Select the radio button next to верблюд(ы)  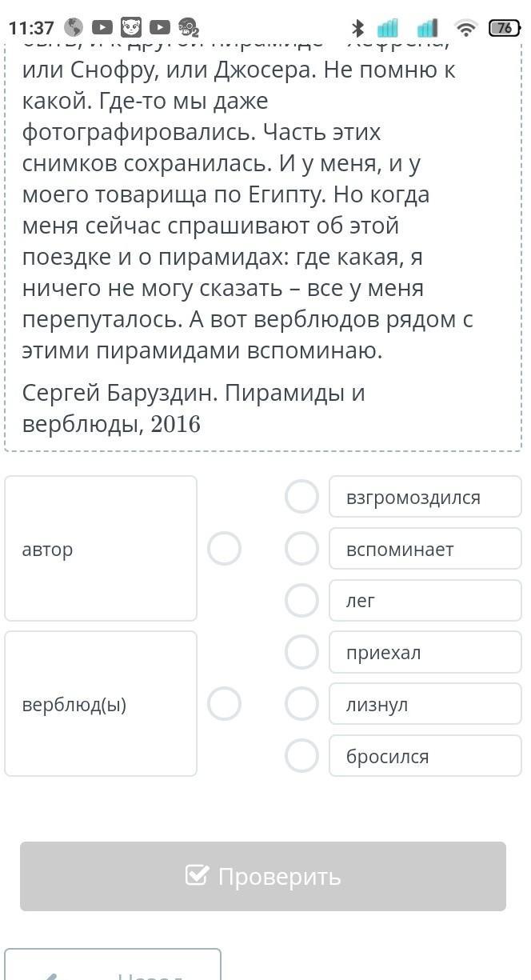(x=224, y=704)
